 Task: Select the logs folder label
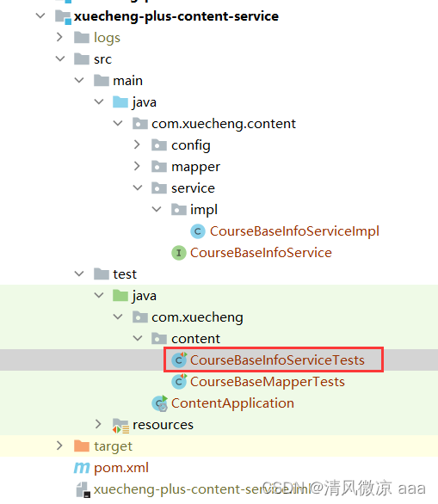107,38
